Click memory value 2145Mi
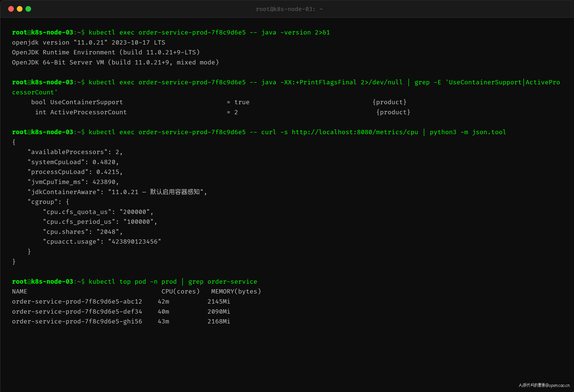The width and height of the screenshot is (574, 392). pyautogui.click(x=219, y=302)
